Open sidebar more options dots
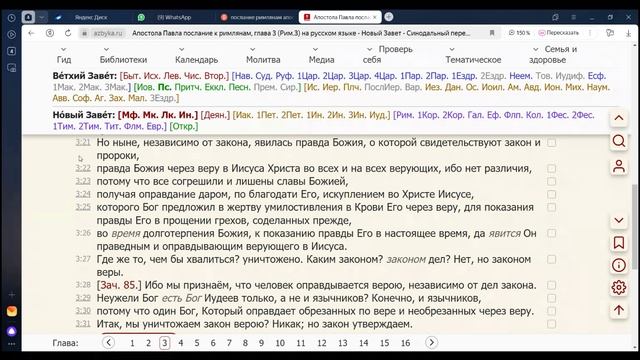640x360 pixels. [x=11, y=344]
